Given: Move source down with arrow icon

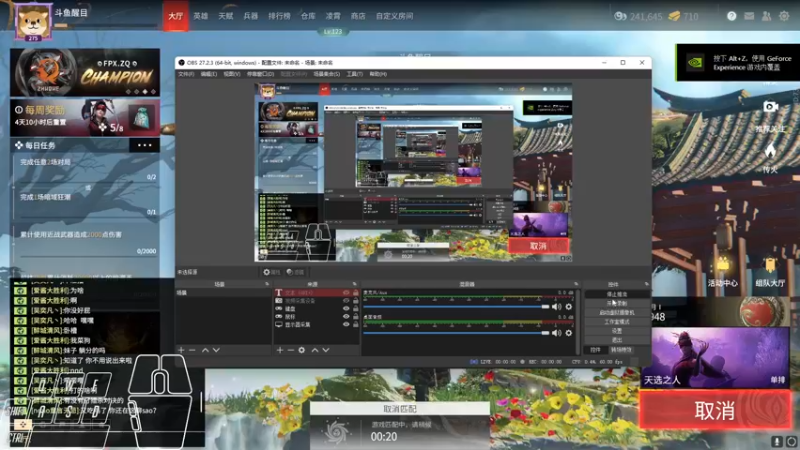Looking at the screenshot, I should pyautogui.click(x=326, y=350).
